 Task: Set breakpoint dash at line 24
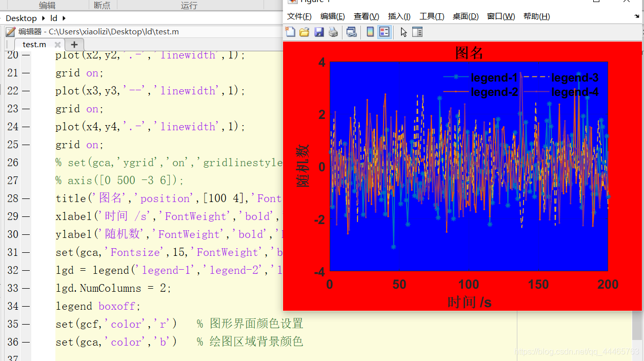click(26, 127)
